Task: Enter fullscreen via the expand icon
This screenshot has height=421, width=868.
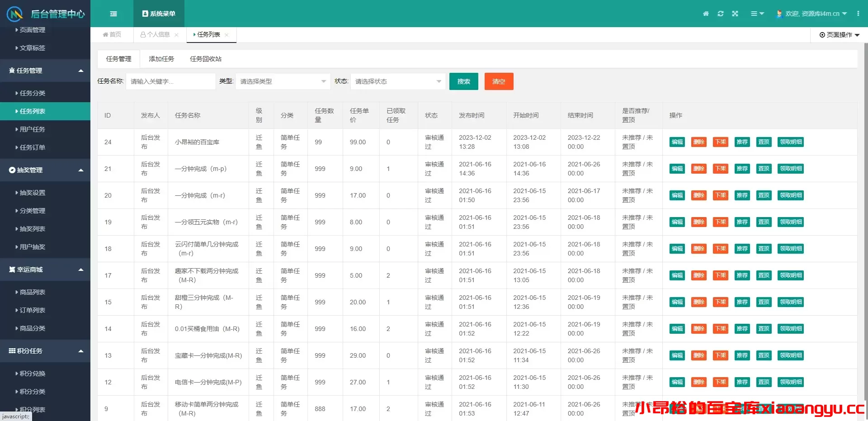Action: pyautogui.click(x=735, y=14)
